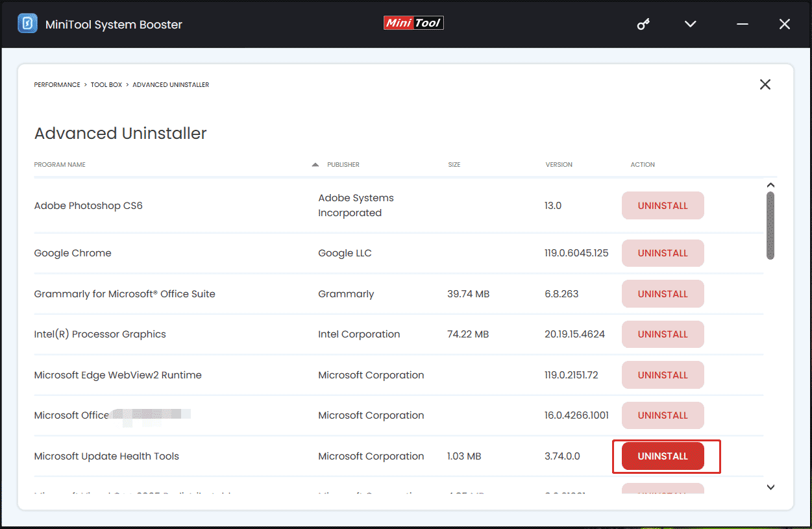Click the program list scrollbar thumb
Viewport: 812px width, 529px height.
770,225
